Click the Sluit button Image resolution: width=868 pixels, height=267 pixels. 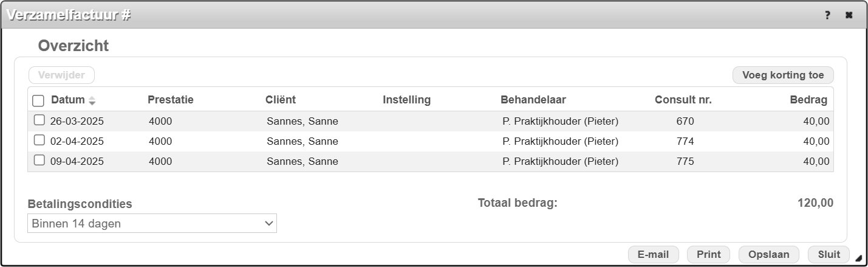click(x=829, y=255)
